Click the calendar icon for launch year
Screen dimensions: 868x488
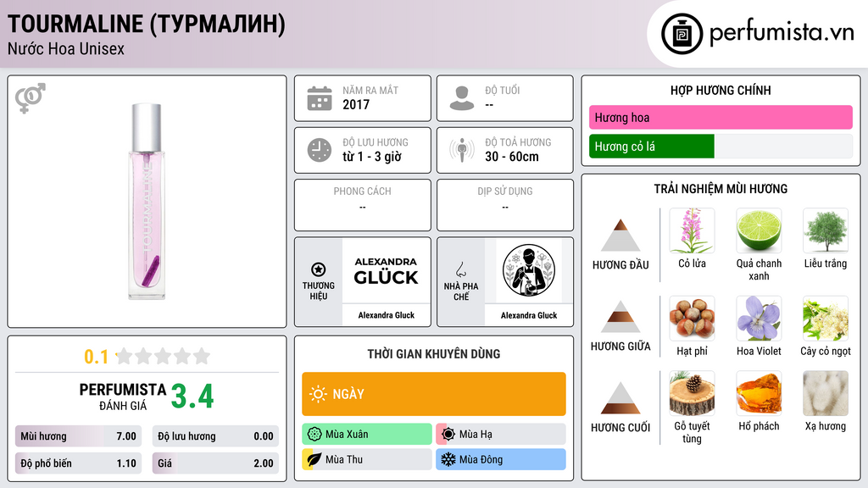click(x=320, y=98)
